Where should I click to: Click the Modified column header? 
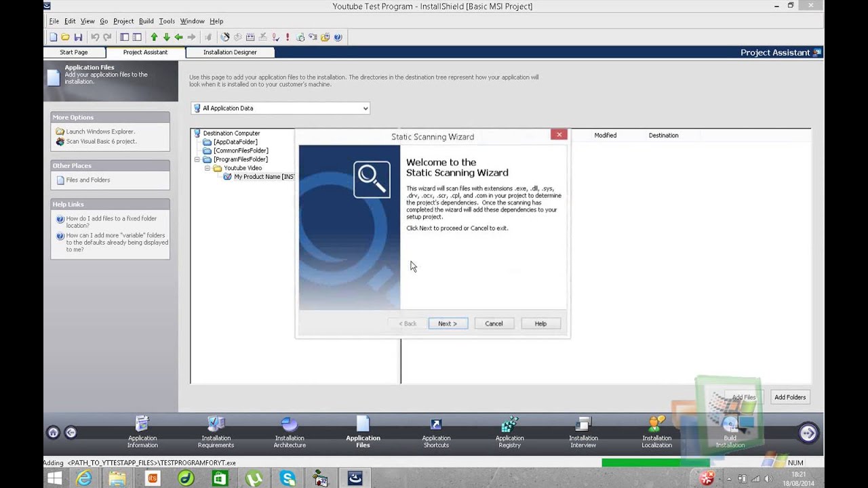pos(606,136)
